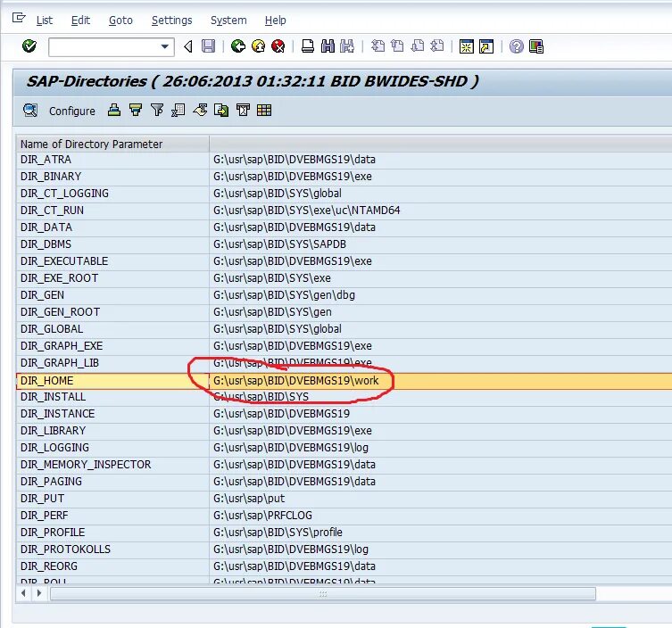Click the Last Page icon
This screenshot has width=672, height=628.
coord(436,45)
